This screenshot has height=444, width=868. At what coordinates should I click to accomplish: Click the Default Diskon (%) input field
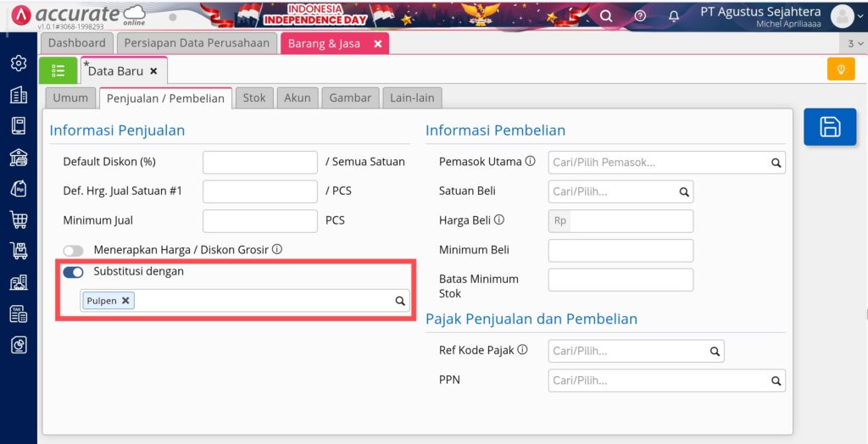[259, 162]
